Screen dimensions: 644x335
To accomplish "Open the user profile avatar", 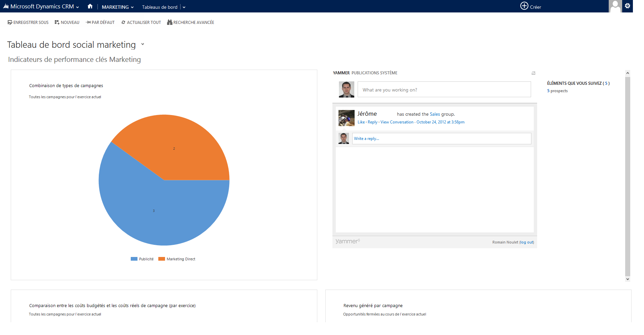I will tap(615, 6).
